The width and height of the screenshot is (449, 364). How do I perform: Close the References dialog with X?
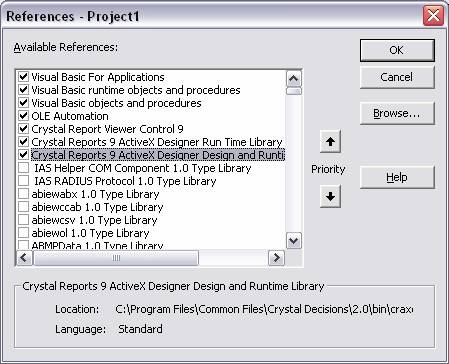click(433, 16)
